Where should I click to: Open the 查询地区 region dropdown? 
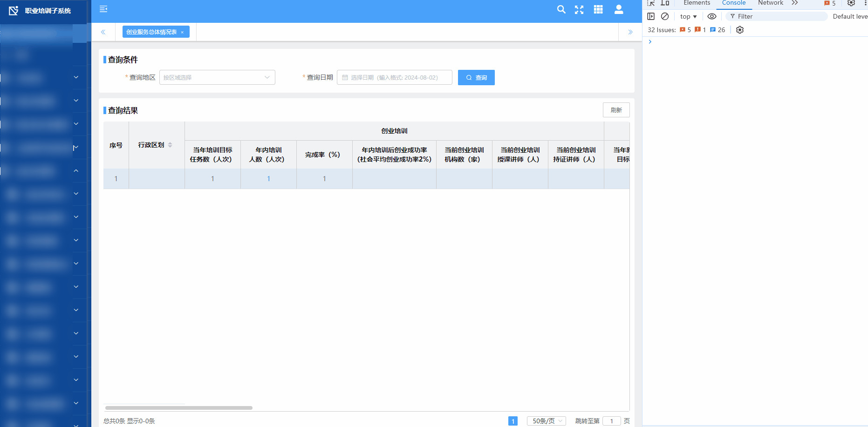[x=217, y=77]
